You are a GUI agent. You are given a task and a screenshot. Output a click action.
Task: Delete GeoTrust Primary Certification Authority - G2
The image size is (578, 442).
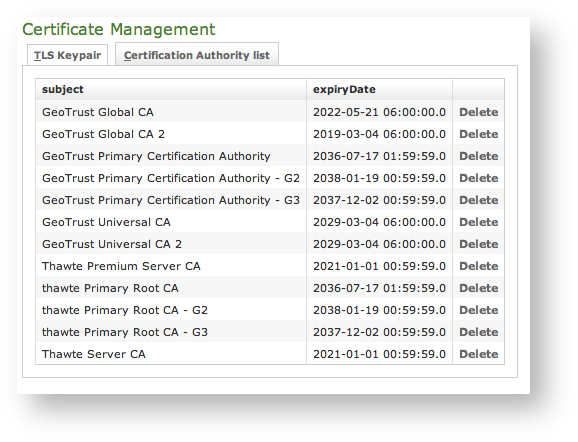point(478,178)
